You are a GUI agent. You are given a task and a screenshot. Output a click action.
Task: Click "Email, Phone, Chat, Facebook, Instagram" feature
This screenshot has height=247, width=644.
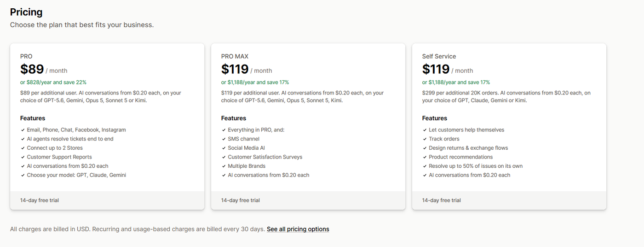coord(76,130)
